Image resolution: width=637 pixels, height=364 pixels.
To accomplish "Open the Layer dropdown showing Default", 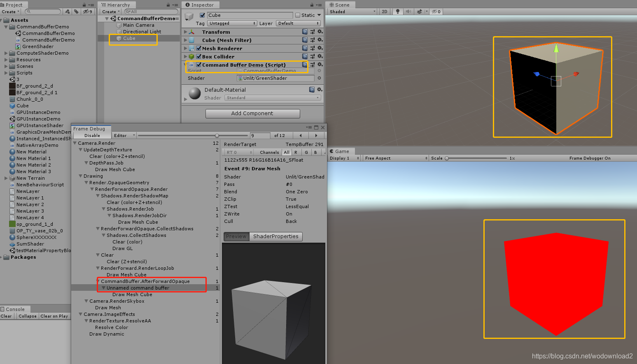I will [x=298, y=23].
